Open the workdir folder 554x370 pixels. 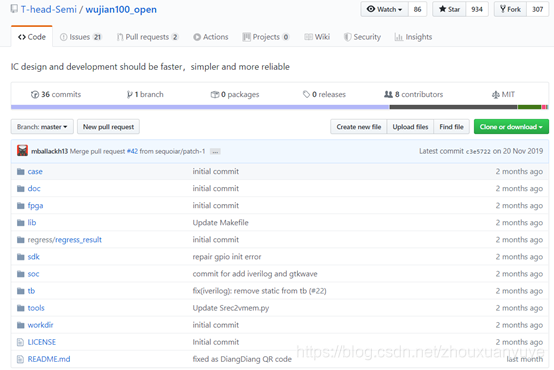click(40, 325)
